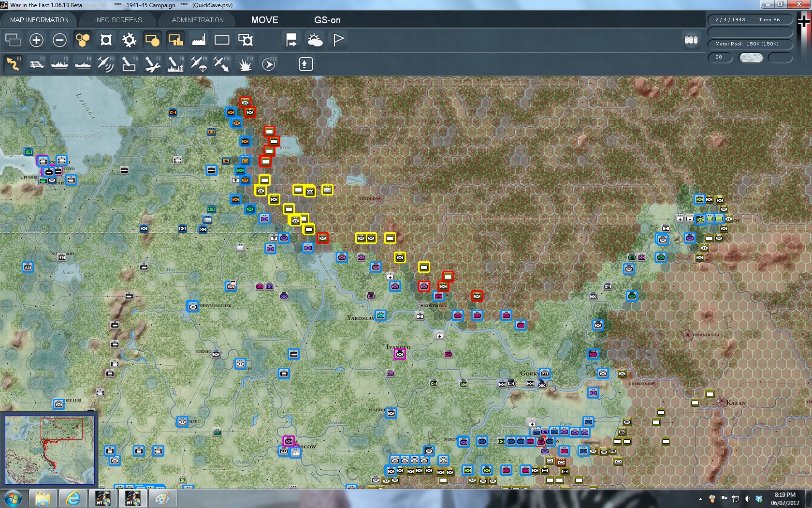812x508 pixels.
Task: Click the minimap overview in the corner
Action: [x=49, y=449]
